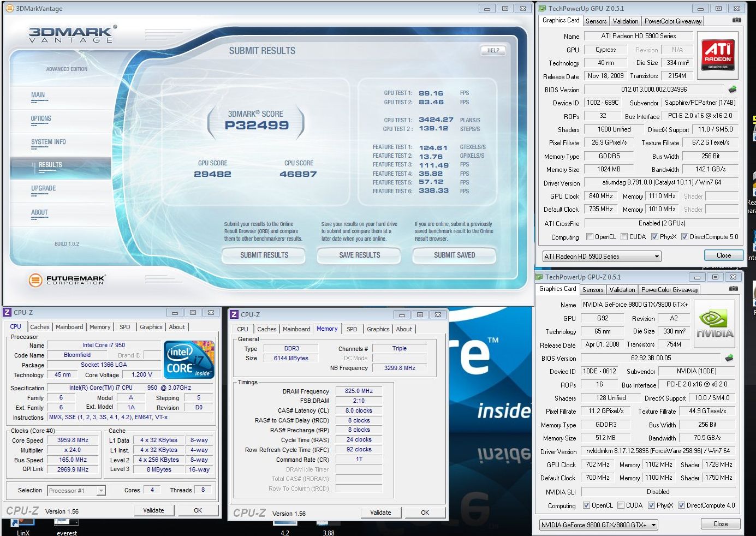Click the DRAM Frequency 825.0 MHz field
Viewport: 756px width, 536px height.
click(359, 391)
